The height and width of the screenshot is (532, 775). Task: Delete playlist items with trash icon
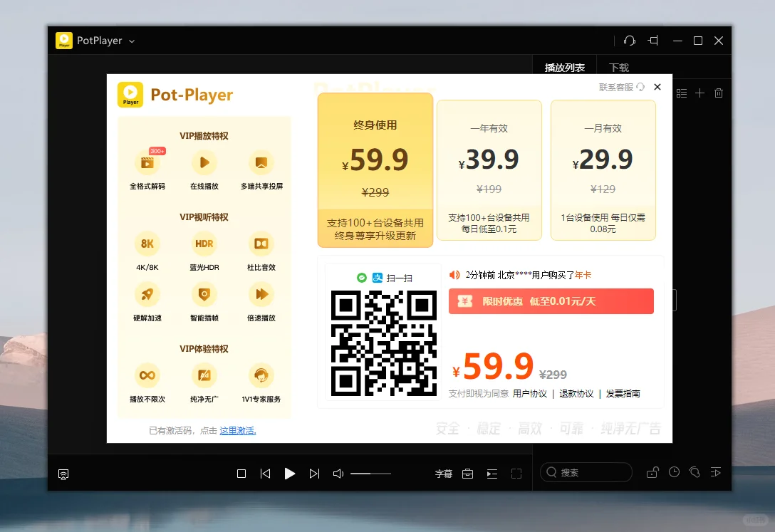point(719,93)
